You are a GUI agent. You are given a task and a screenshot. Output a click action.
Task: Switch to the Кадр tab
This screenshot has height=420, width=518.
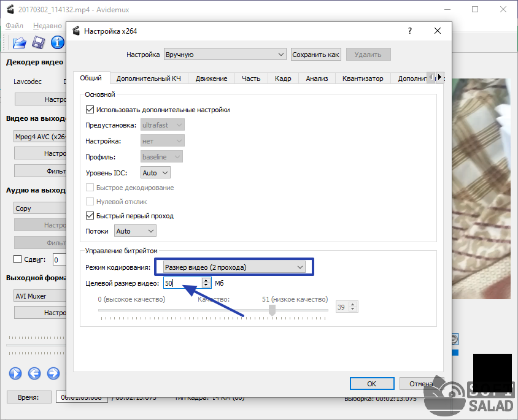click(283, 78)
